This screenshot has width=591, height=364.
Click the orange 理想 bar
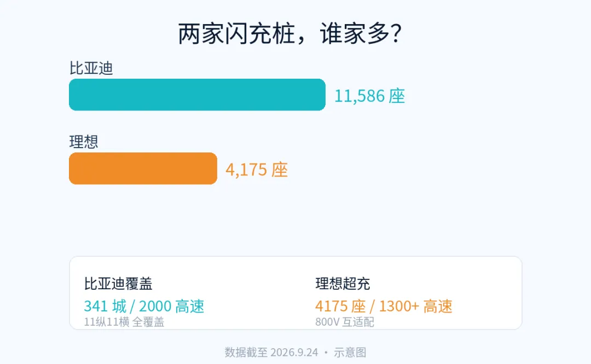[143, 168]
